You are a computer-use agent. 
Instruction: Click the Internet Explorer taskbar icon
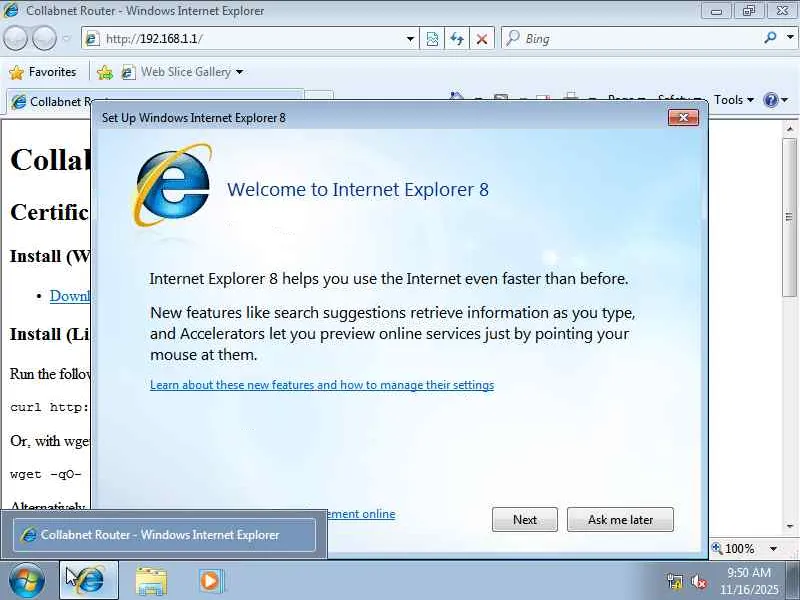point(89,580)
